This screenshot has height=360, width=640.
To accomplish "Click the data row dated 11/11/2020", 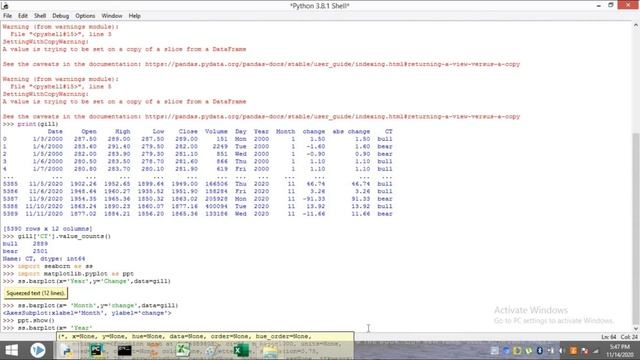I will pos(197,214).
